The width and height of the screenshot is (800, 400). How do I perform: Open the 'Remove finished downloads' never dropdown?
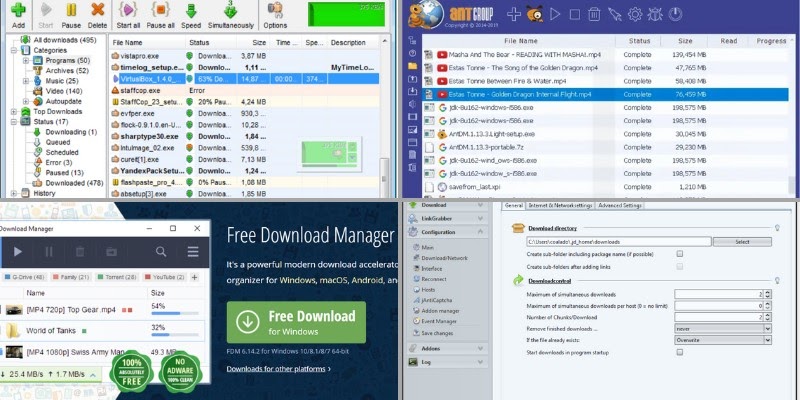[x=722, y=329]
